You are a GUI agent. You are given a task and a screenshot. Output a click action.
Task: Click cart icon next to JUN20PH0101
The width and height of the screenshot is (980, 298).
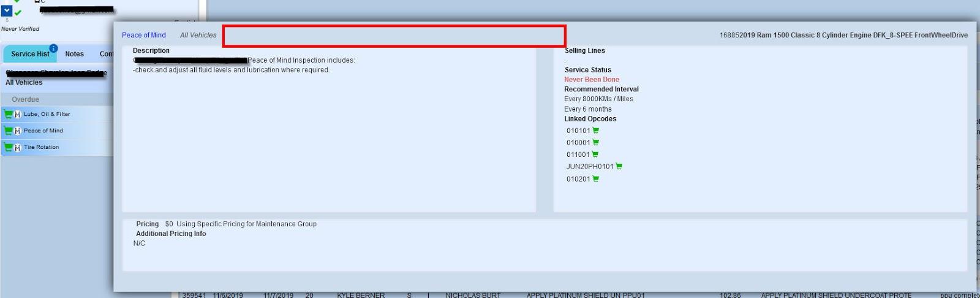tap(619, 166)
